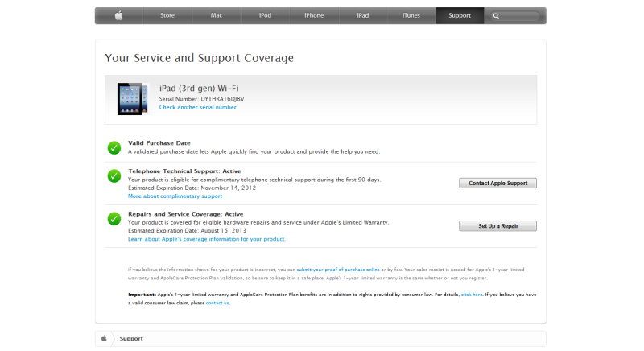Viewport: 644px width, 351px height.
Task: Open the Store menu item
Action: click(x=167, y=15)
